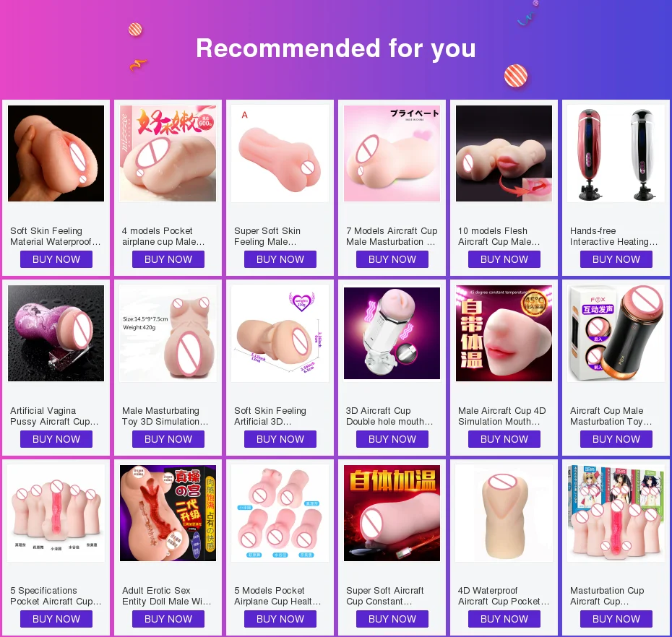This screenshot has width=672, height=637.
Task: Click BUY NOW under 4 models Pocket airplane cup
Action: 168,259
